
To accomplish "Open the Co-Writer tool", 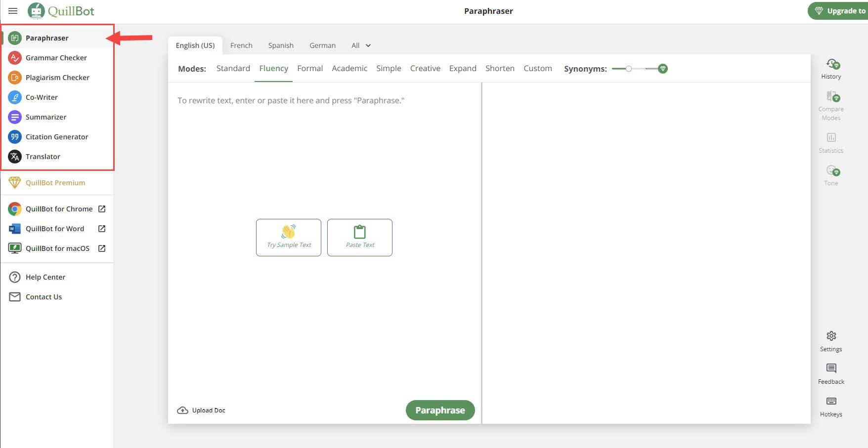I will pyautogui.click(x=42, y=97).
